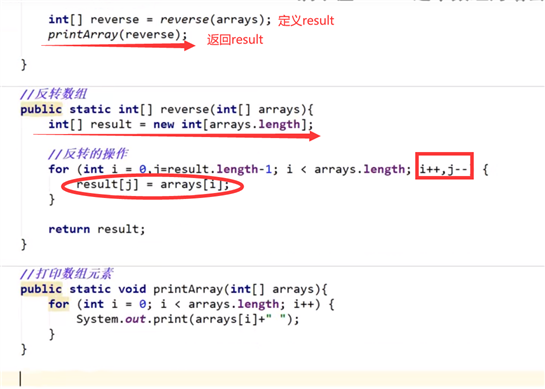This screenshot has width=545, height=389.
Task: Click 'arrays[i];' in the assignment statement
Action: 195,184
